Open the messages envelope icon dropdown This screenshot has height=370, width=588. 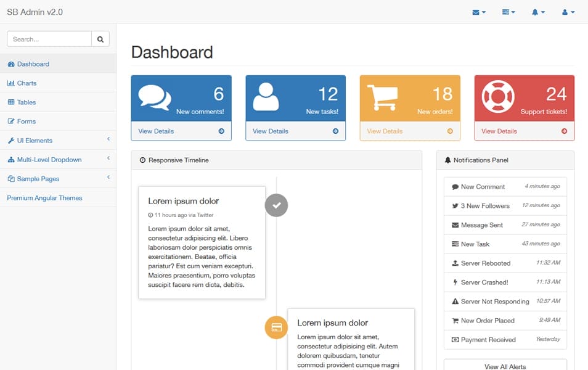point(476,12)
